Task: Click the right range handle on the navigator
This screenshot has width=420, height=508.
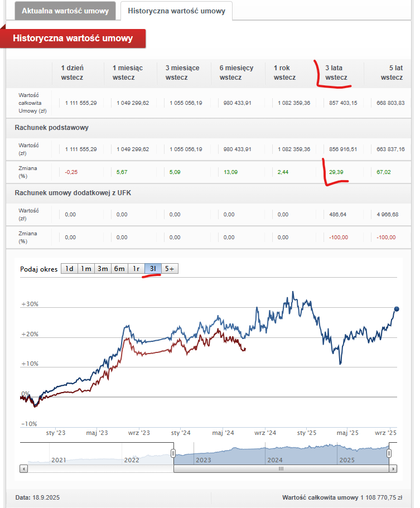Action: pos(389,453)
